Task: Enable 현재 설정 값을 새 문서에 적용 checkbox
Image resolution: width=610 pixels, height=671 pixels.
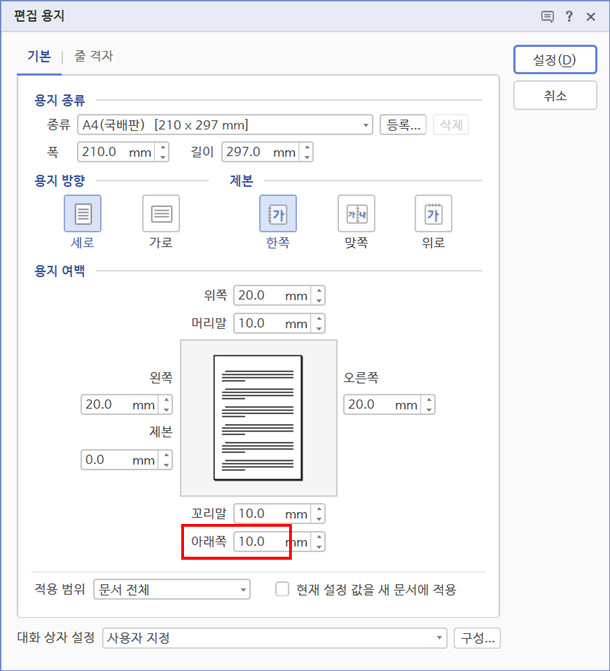Action: pyautogui.click(x=282, y=589)
